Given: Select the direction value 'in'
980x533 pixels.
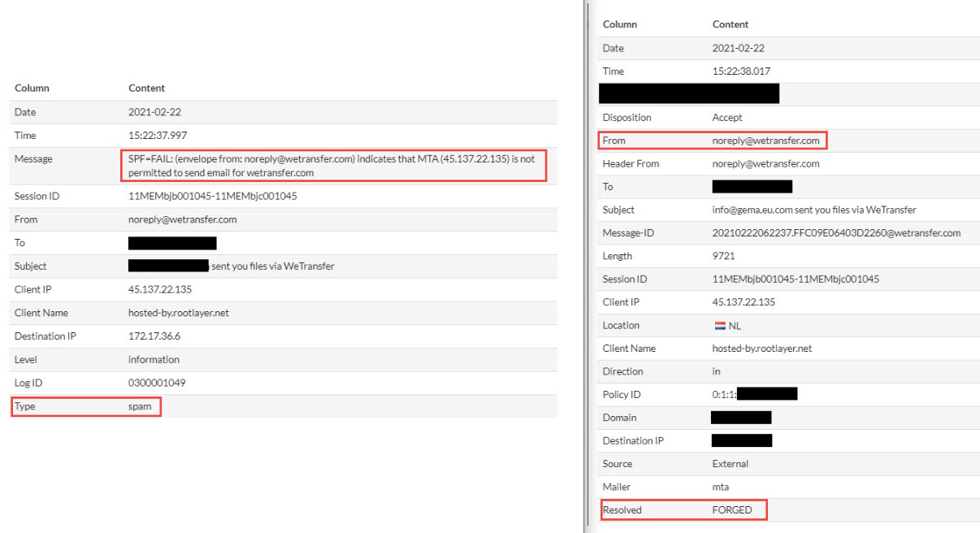Looking at the screenshot, I should [716, 371].
